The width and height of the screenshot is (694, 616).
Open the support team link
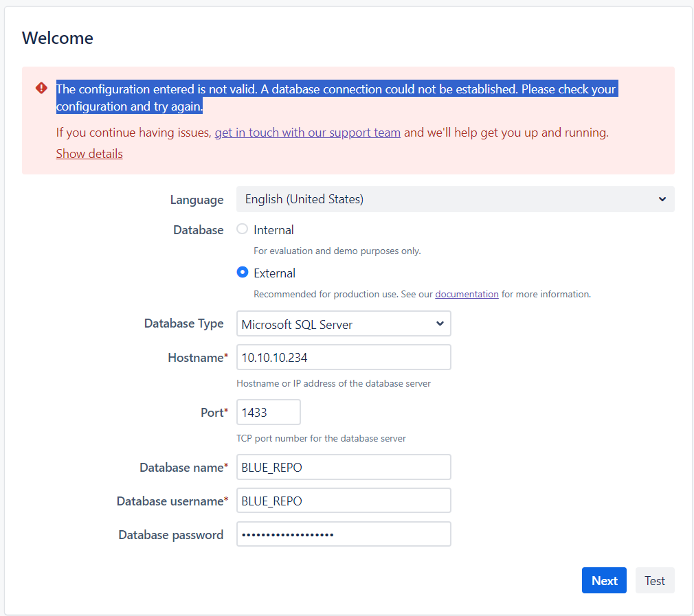[x=308, y=133]
